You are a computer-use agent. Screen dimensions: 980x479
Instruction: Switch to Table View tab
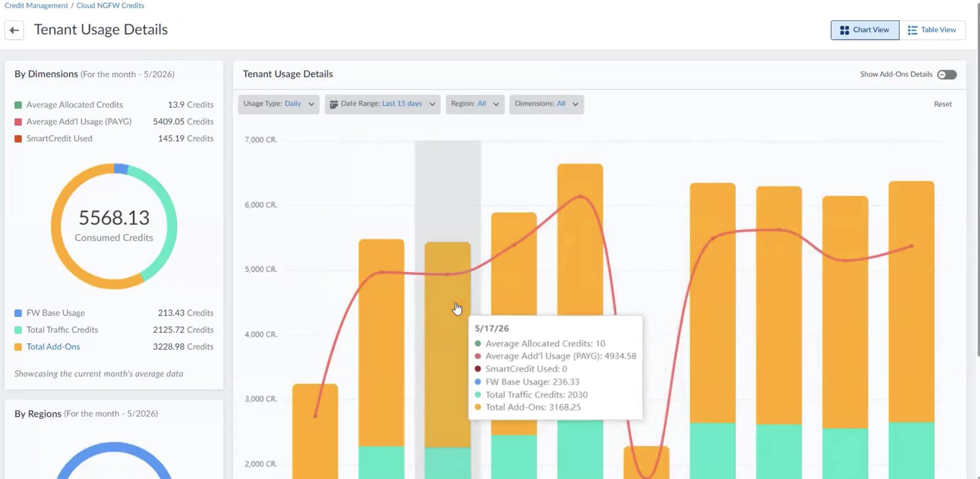point(932,30)
